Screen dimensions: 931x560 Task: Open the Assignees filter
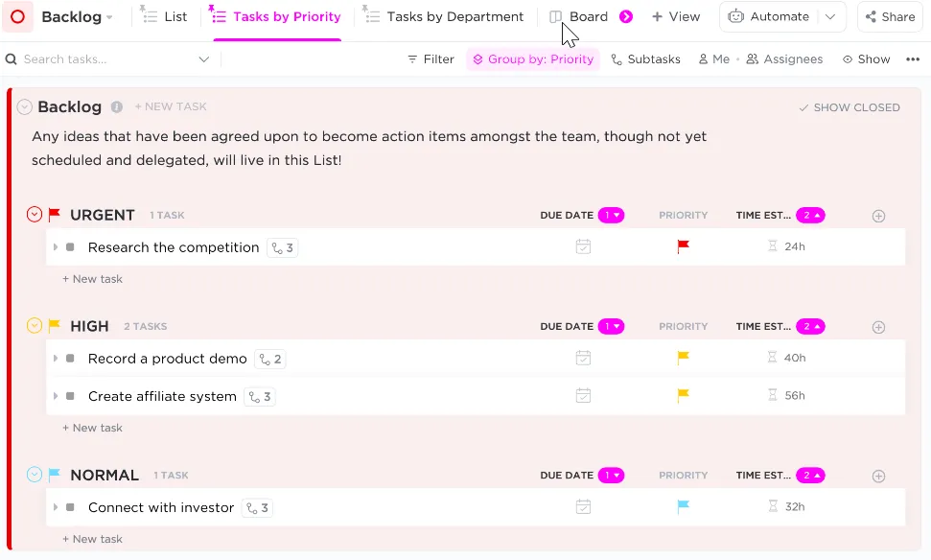click(784, 58)
